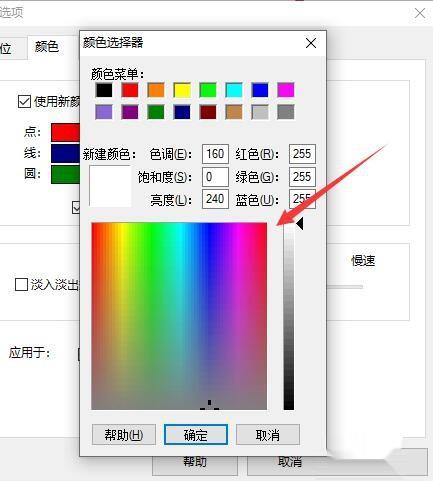Click the 蓝色(U) blue value field
This screenshot has width=433, height=481.
(302, 199)
